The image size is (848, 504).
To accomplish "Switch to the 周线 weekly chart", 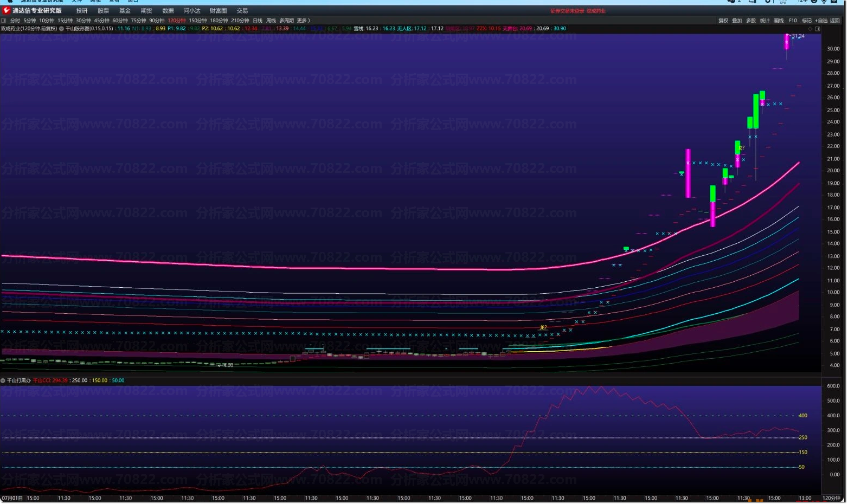I will [271, 21].
